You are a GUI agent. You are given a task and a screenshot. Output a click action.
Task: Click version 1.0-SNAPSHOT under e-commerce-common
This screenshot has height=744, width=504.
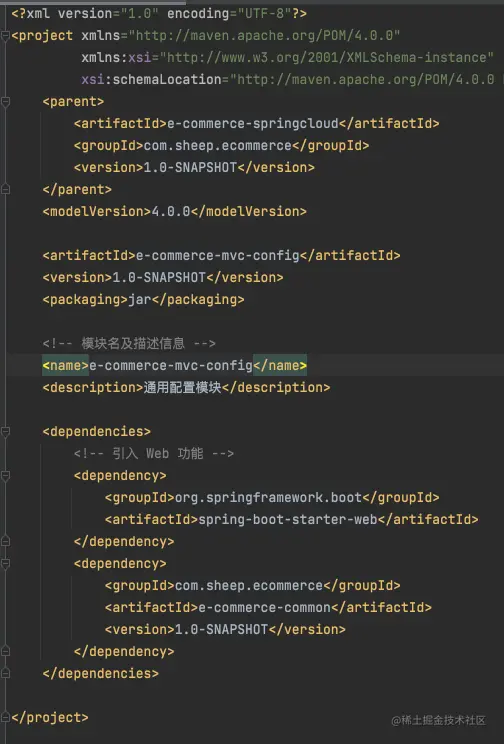click(225, 629)
